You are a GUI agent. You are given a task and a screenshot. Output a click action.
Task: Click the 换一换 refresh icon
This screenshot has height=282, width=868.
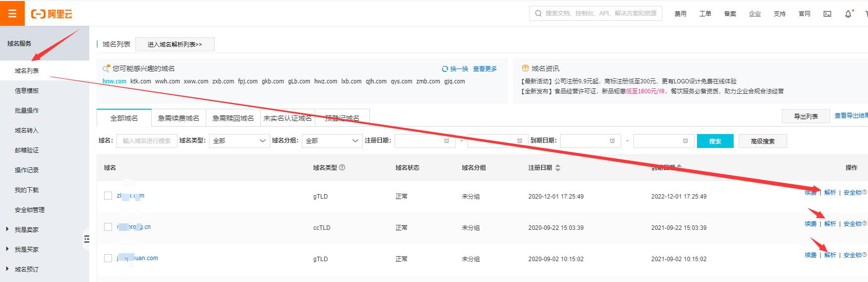point(445,69)
